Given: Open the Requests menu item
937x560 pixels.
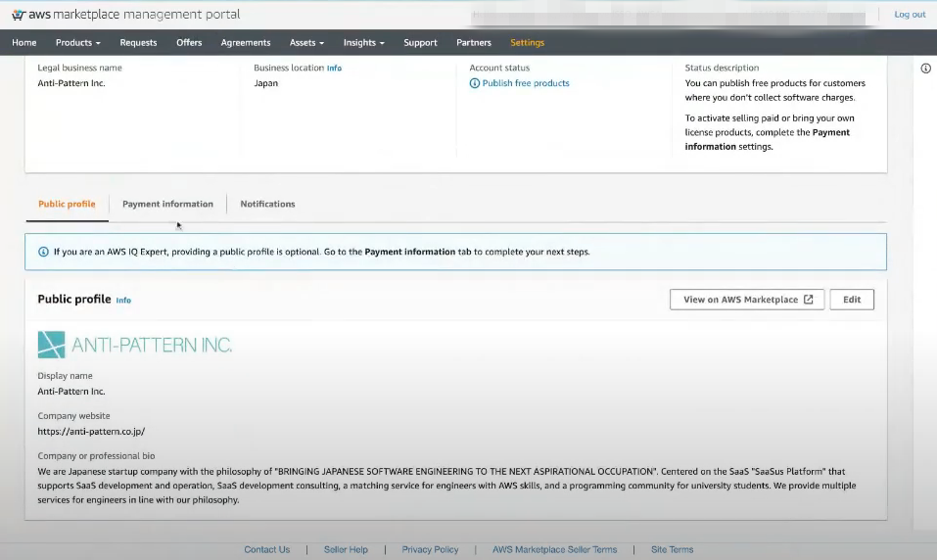Looking at the screenshot, I should point(138,42).
